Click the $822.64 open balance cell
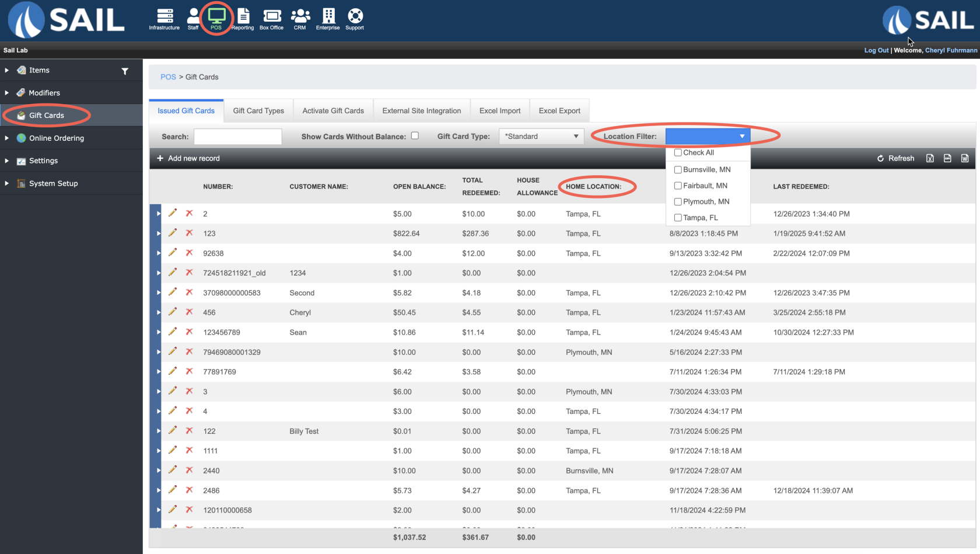Viewport: 980px width, 554px height. click(406, 234)
